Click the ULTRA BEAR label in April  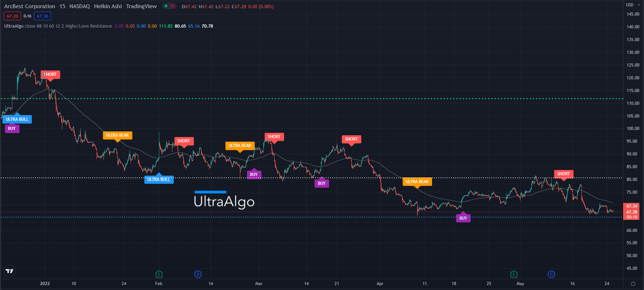point(417,182)
